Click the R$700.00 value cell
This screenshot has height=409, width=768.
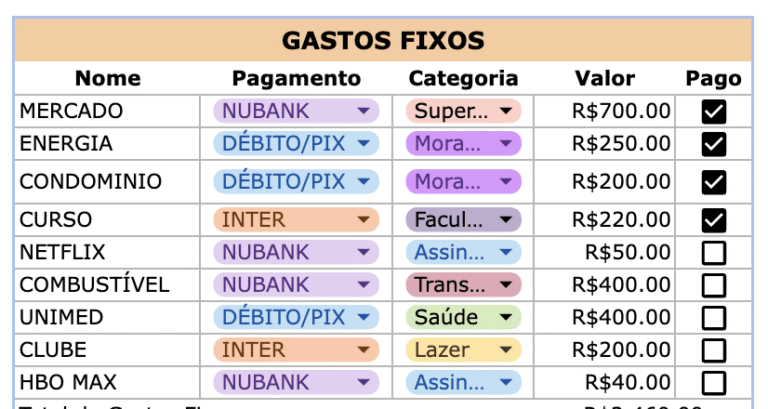point(605,111)
